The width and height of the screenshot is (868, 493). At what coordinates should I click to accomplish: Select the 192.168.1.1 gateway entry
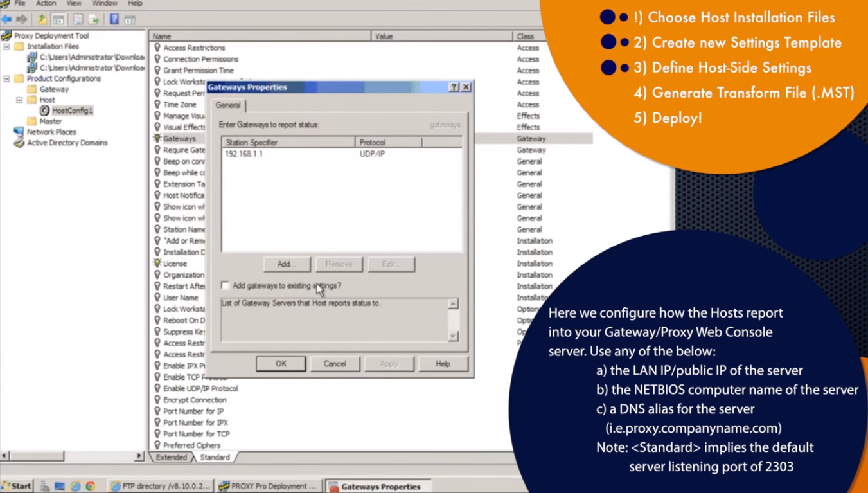tap(245, 154)
